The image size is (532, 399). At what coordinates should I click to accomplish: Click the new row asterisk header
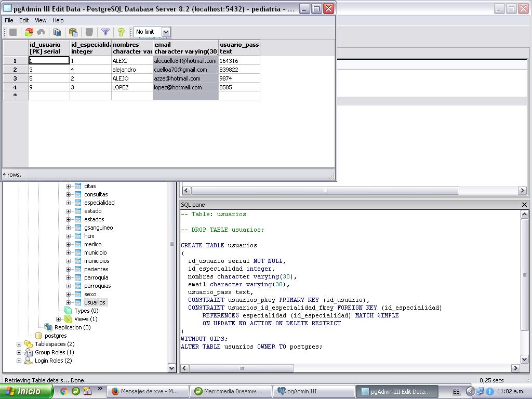point(15,96)
